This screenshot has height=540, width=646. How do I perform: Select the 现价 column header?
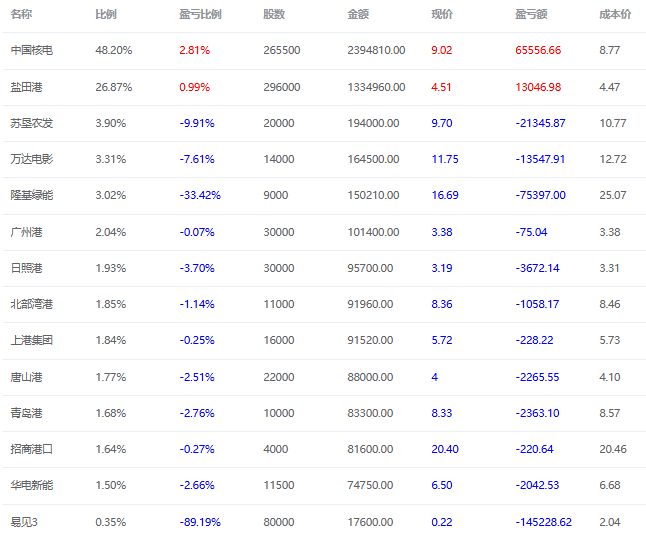(442, 14)
